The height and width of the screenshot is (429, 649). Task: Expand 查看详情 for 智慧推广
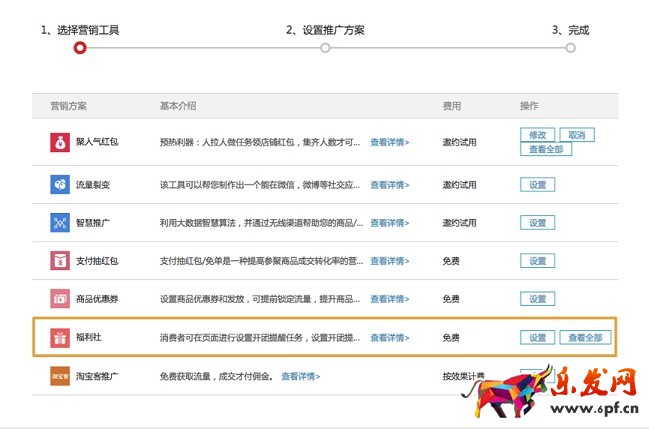click(389, 223)
